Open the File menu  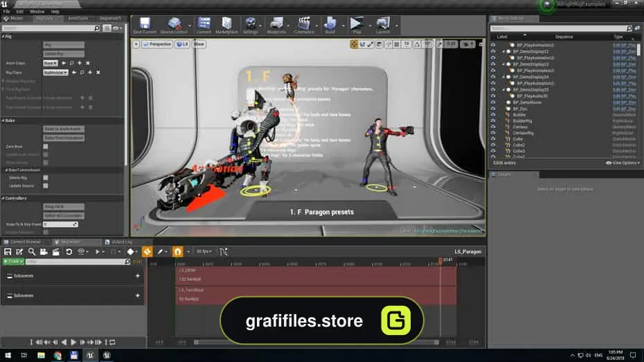coord(6,12)
